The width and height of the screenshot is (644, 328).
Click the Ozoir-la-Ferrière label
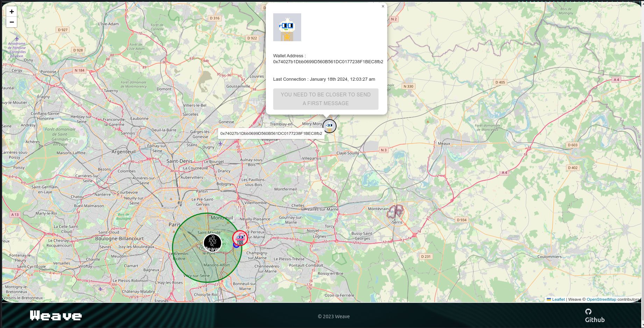click(x=339, y=296)
